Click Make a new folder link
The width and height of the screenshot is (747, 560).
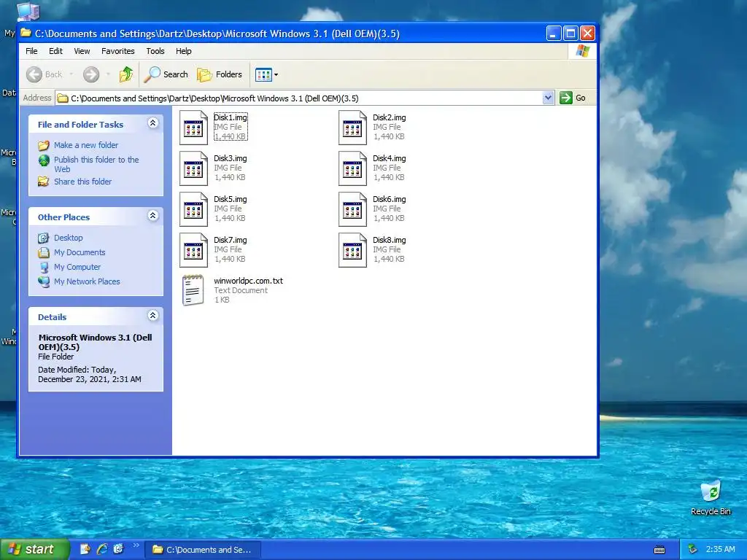[86, 145]
